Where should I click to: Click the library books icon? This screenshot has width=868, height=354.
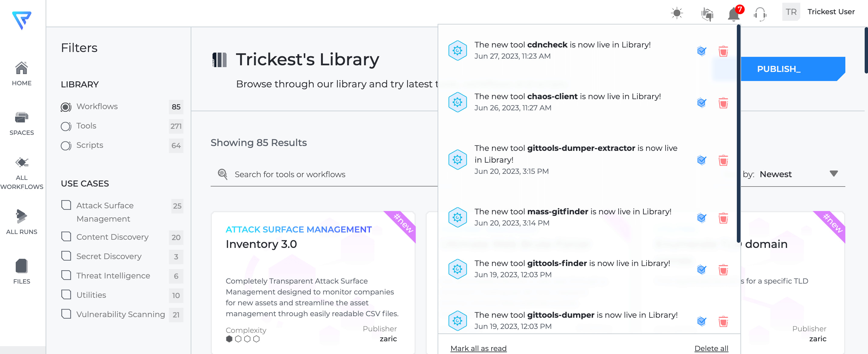pyautogui.click(x=219, y=60)
